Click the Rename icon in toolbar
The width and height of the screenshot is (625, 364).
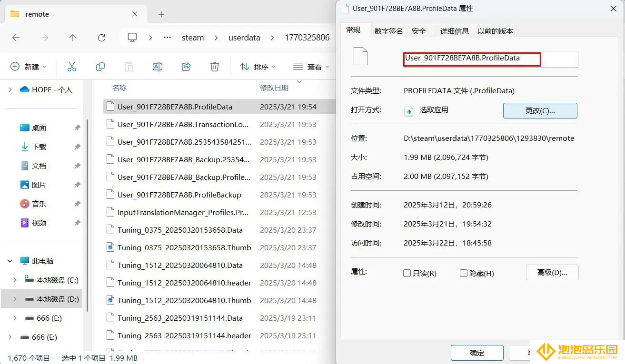pyautogui.click(x=158, y=67)
